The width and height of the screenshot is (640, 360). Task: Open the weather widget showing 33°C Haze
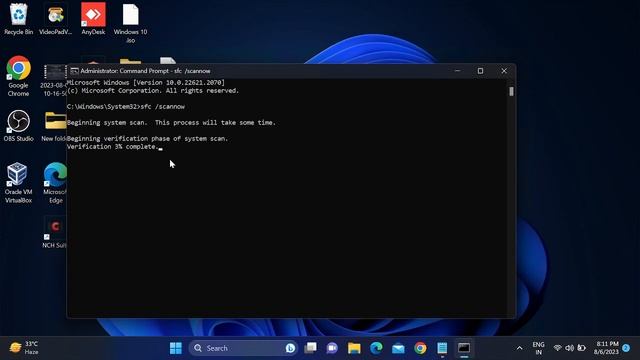pyautogui.click(x=24, y=348)
